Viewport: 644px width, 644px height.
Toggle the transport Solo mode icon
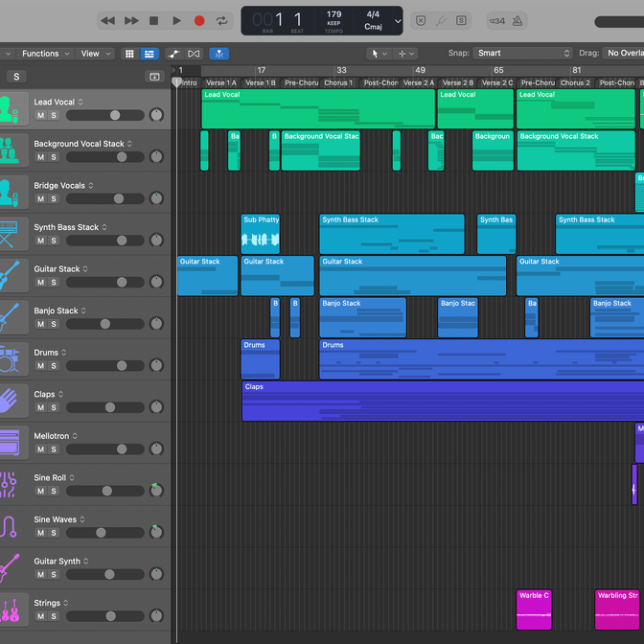pos(461,20)
